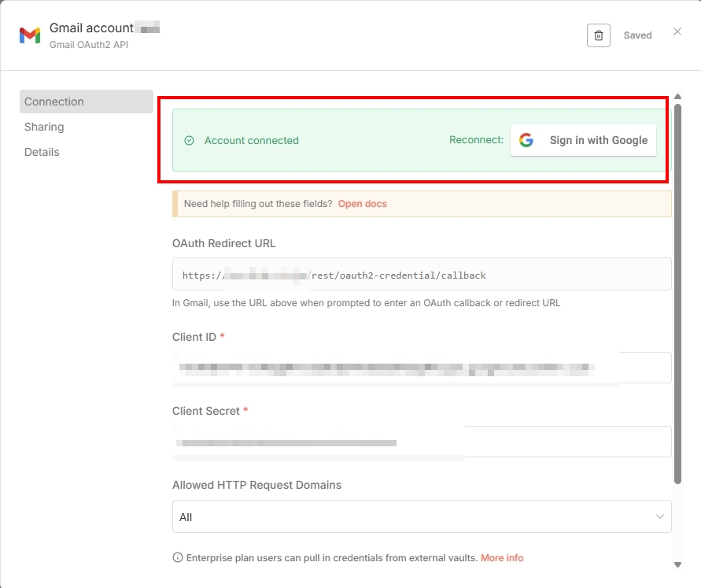Switch to the Sharing tab

pyautogui.click(x=44, y=127)
